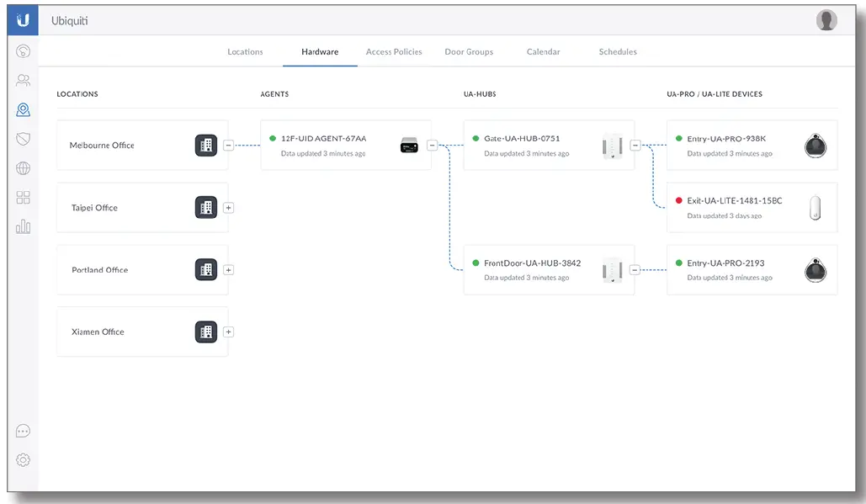
Task: Click the Exit-UA-LITE-1481-15BC device image
Action: 816,208
